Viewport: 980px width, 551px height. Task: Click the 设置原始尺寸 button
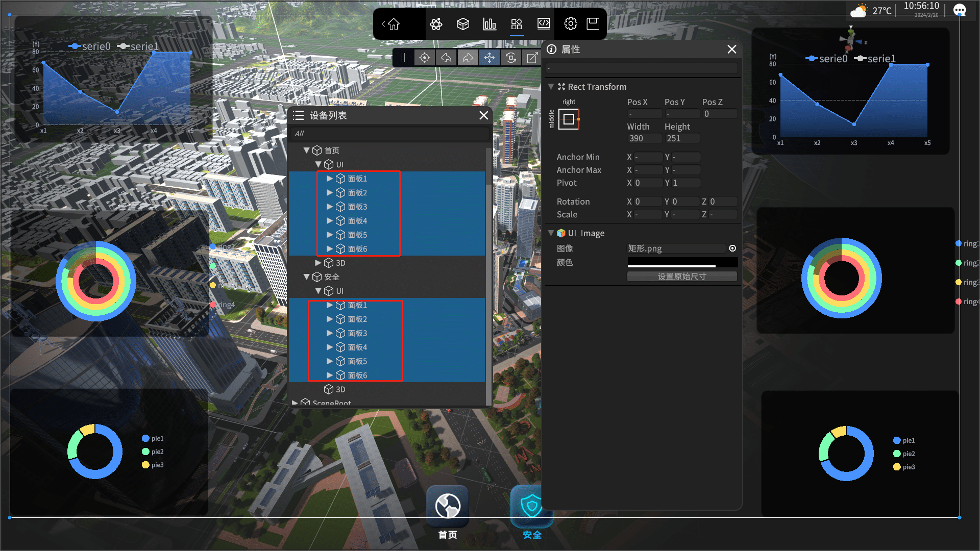pyautogui.click(x=682, y=277)
